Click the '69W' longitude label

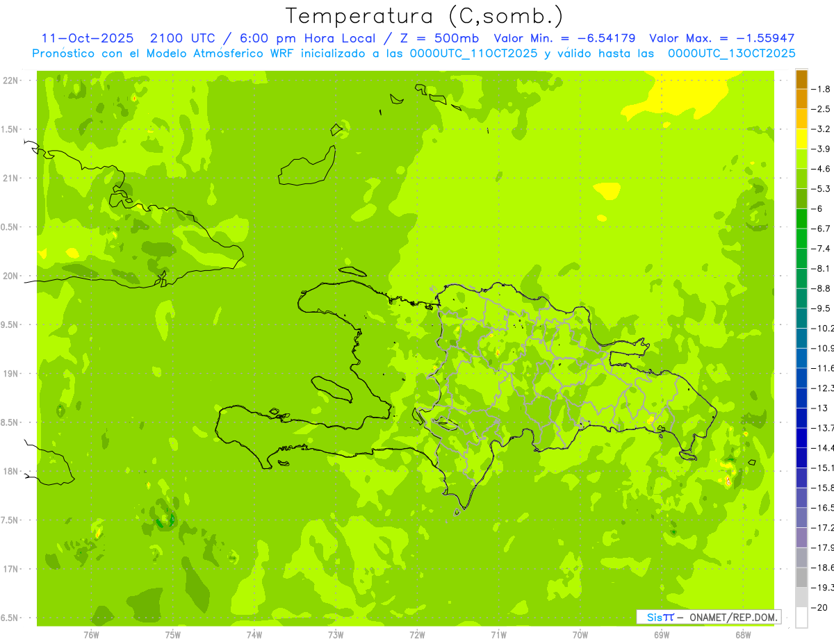pos(662,634)
